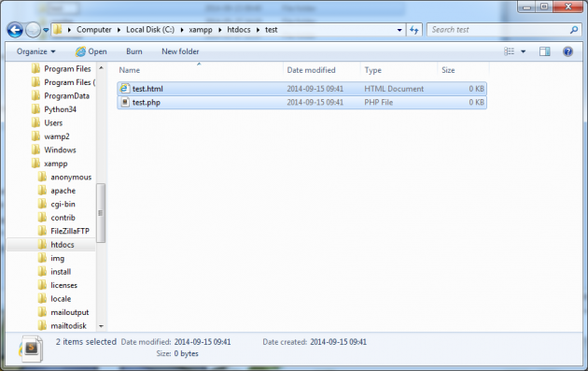Open mailtodisk folder in tree
The height and width of the screenshot is (371, 588).
coord(69,326)
